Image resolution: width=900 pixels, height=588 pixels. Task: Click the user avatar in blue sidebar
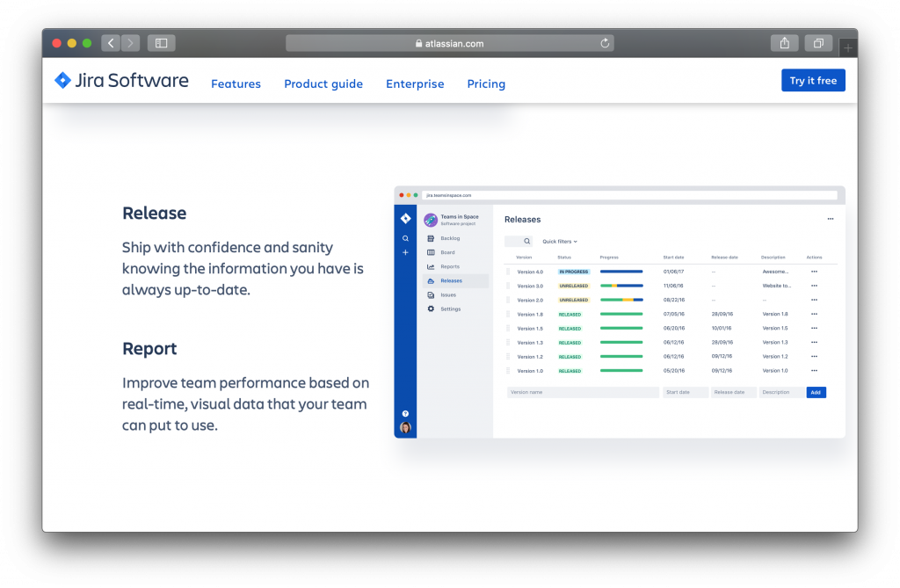(405, 427)
